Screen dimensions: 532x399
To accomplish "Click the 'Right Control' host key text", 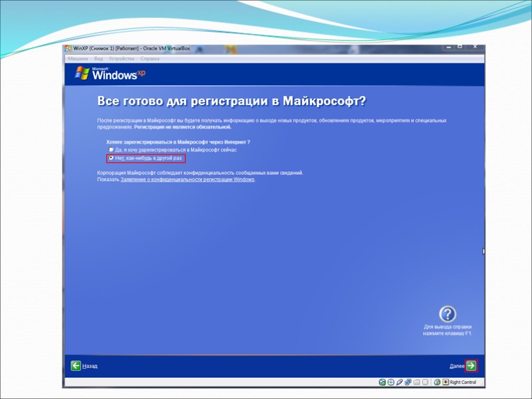I will pos(463,382).
